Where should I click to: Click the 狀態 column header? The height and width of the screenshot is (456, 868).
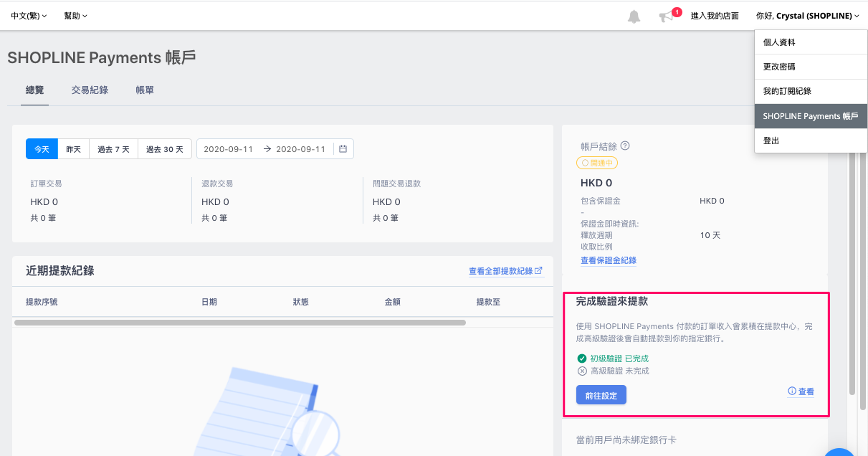pos(301,302)
